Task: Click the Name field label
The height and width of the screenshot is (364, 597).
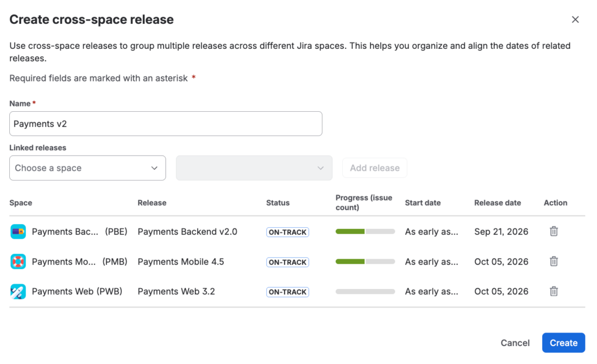Action: point(20,104)
